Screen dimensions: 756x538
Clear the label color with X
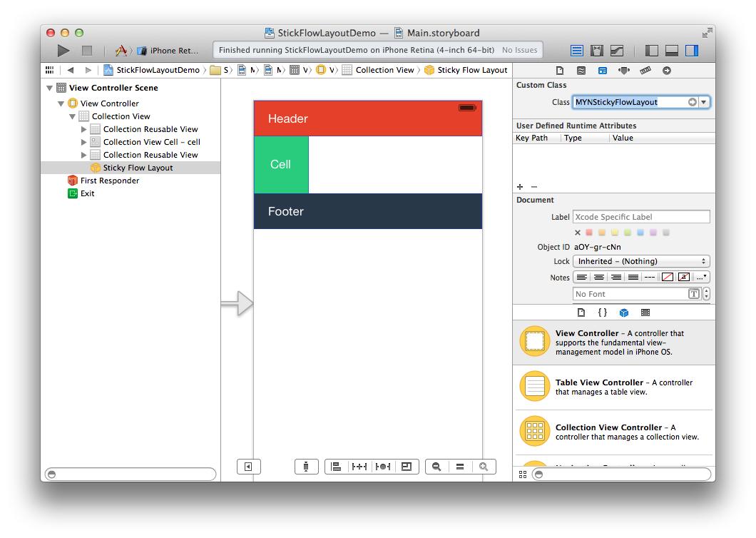578,233
